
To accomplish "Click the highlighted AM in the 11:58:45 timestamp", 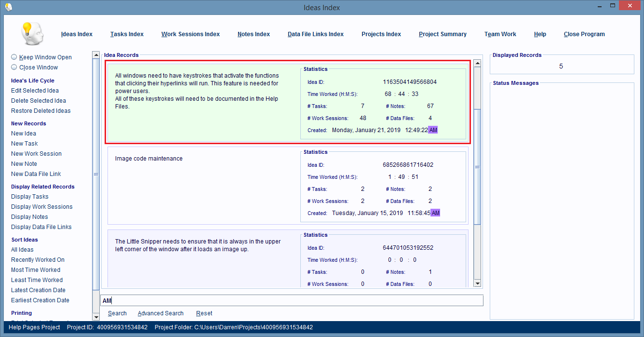I will pyautogui.click(x=435, y=213).
